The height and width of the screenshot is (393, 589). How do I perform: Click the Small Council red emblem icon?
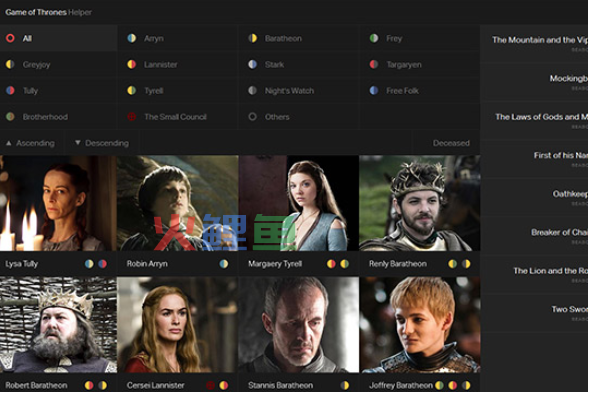(131, 117)
